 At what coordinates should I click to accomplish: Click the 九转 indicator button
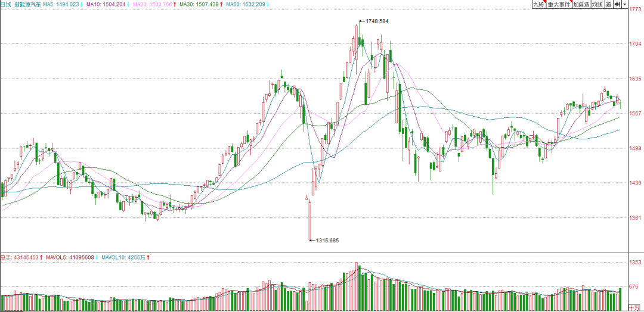[x=538, y=4]
